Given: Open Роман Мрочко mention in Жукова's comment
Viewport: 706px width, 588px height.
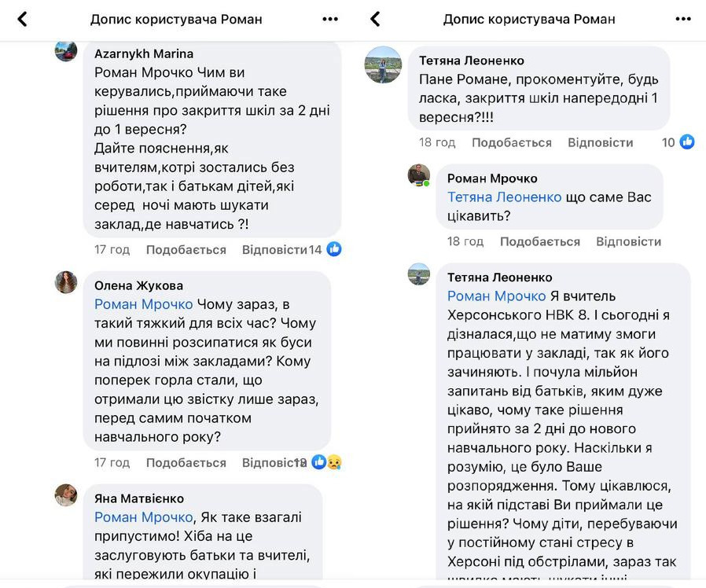Looking at the screenshot, I should 143,304.
